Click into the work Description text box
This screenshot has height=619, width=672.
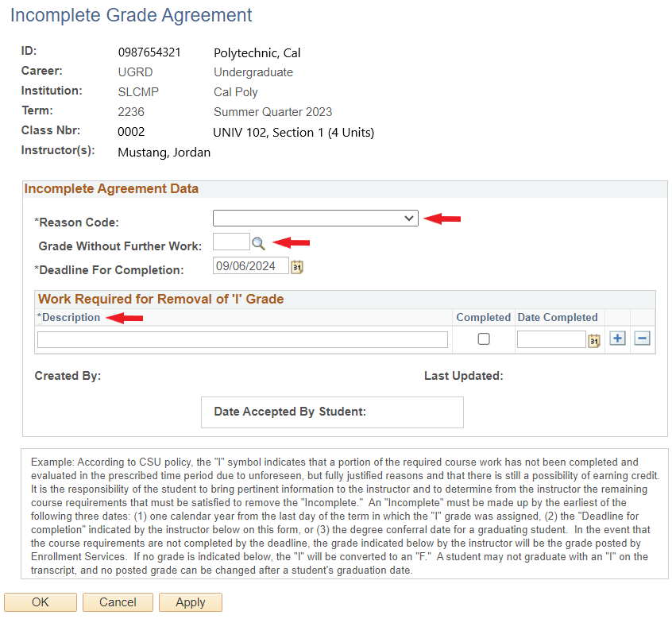242,339
